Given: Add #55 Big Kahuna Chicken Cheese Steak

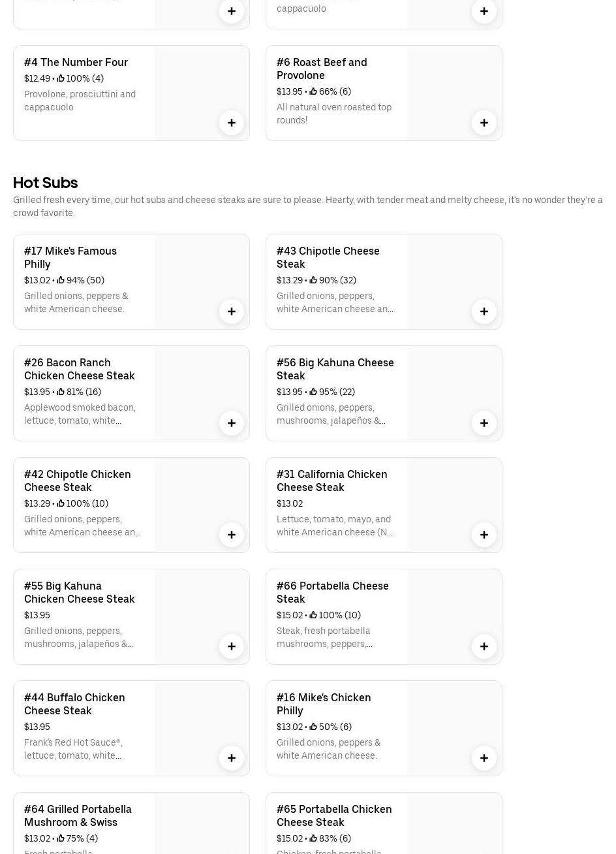Looking at the screenshot, I should click(x=232, y=646).
